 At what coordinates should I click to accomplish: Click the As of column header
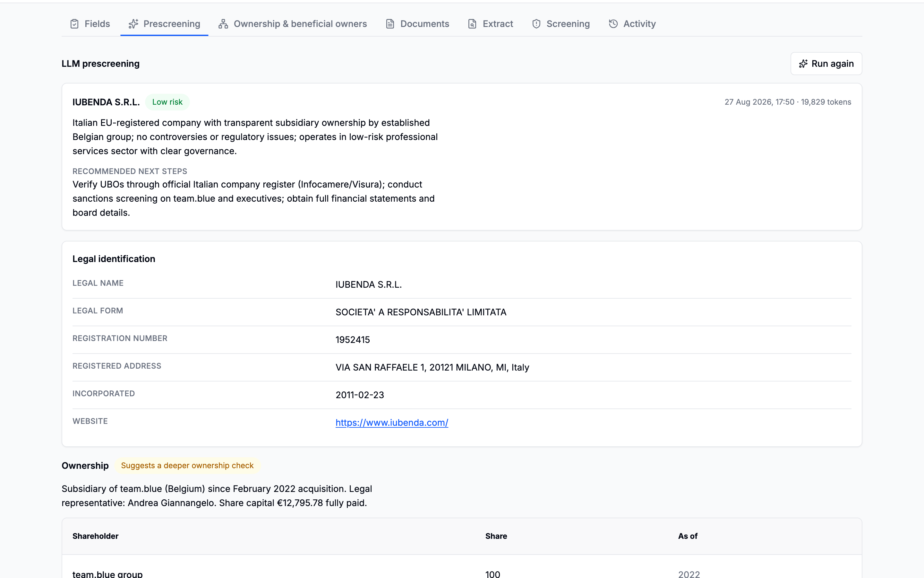(x=688, y=536)
